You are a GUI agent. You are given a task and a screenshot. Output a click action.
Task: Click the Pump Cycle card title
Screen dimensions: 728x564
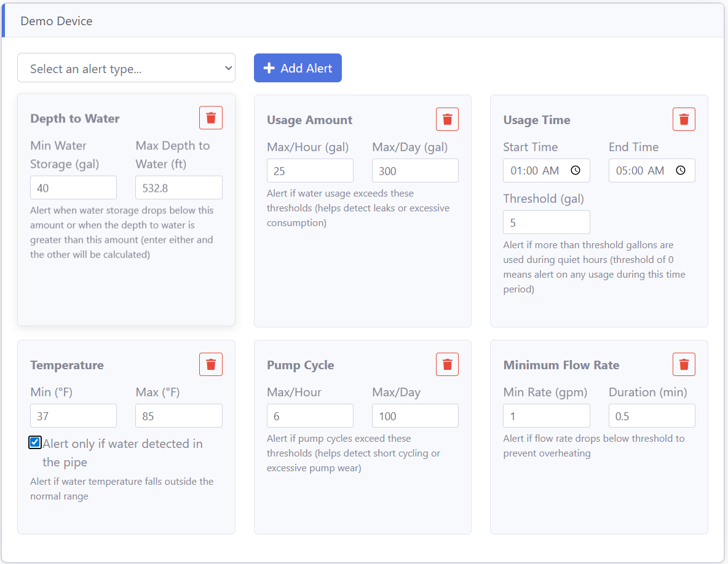301,365
